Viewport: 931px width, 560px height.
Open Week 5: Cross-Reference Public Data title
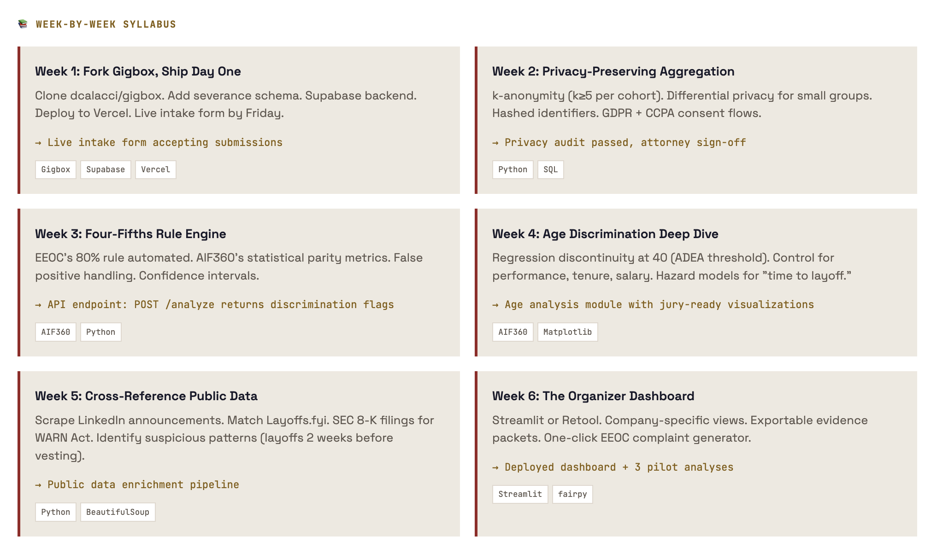[146, 396]
